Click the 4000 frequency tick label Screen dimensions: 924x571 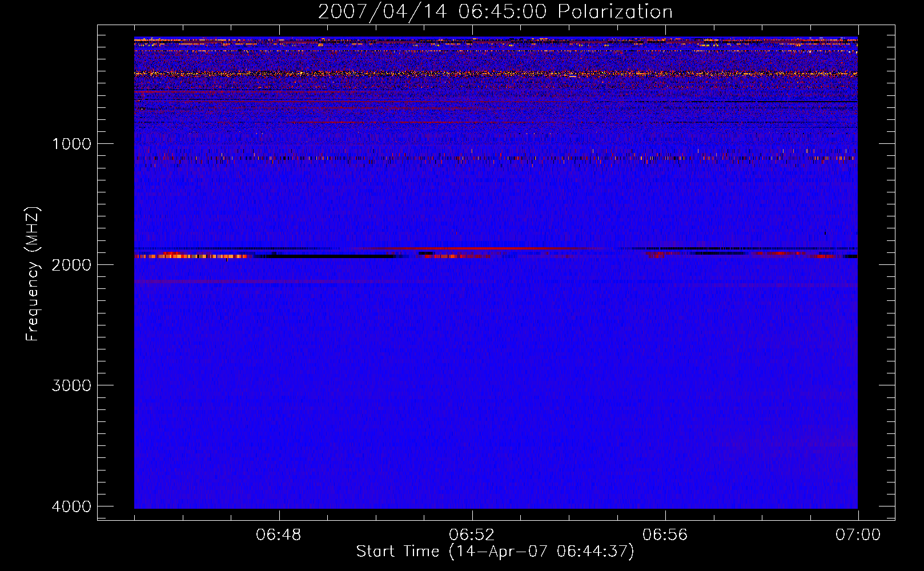click(71, 506)
